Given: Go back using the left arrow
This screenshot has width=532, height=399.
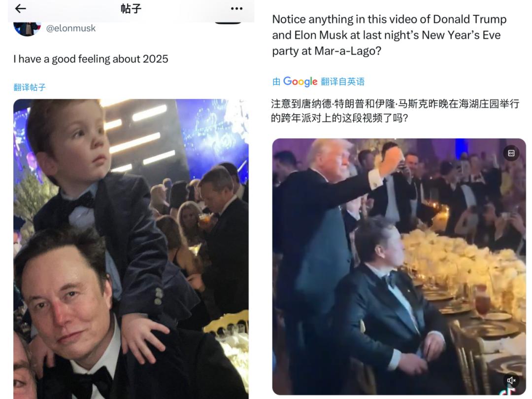Looking at the screenshot, I should (20, 8).
